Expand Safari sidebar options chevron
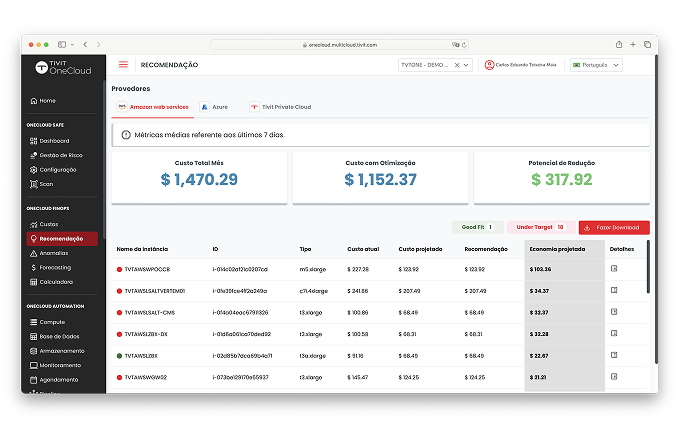 (72, 44)
